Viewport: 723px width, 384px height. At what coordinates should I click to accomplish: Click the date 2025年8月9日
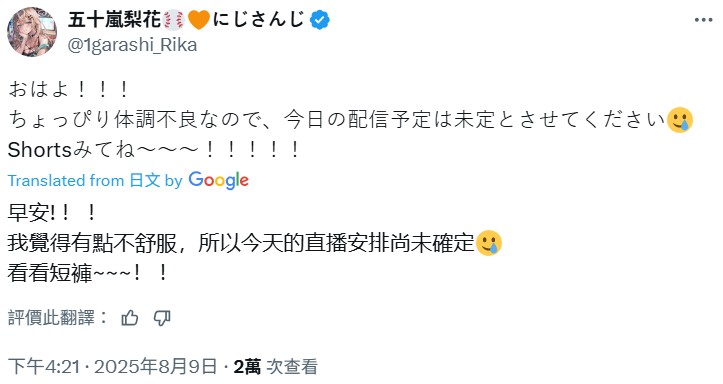(155, 366)
